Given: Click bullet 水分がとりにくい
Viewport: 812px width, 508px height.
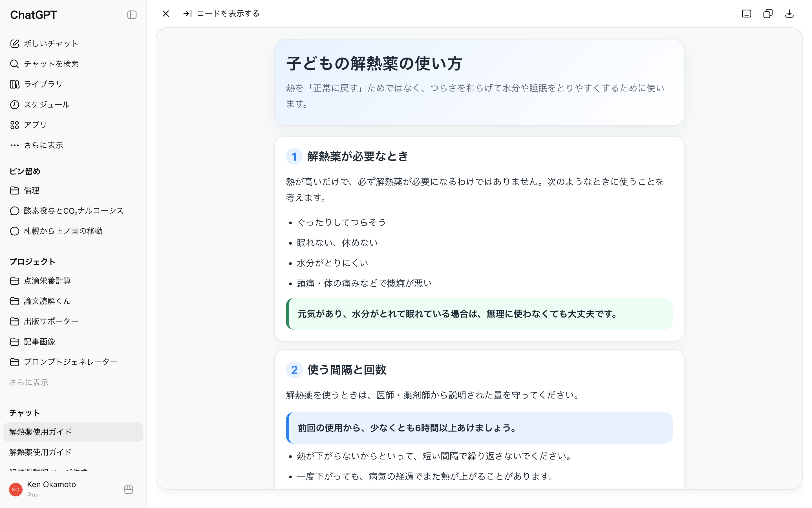Looking at the screenshot, I should pyautogui.click(x=332, y=263).
